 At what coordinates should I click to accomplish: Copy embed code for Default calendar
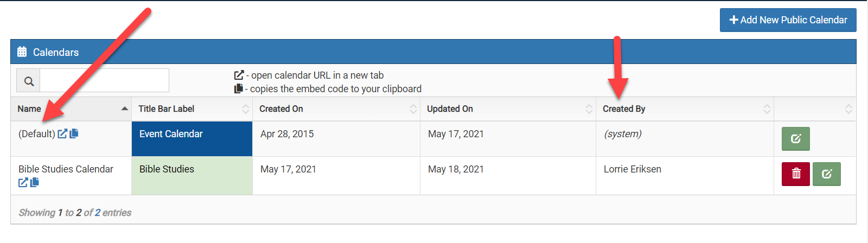coord(74,133)
